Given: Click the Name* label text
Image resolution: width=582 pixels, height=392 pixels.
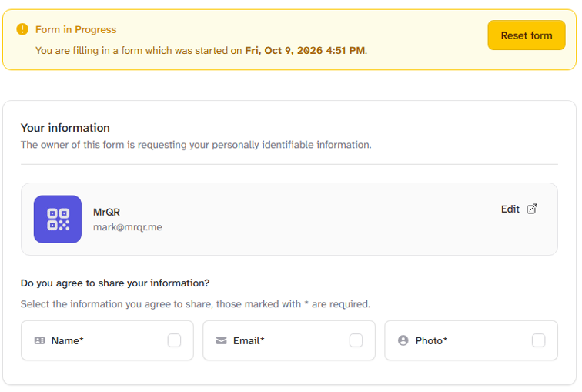Looking at the screenshot, I should (67, 340).
